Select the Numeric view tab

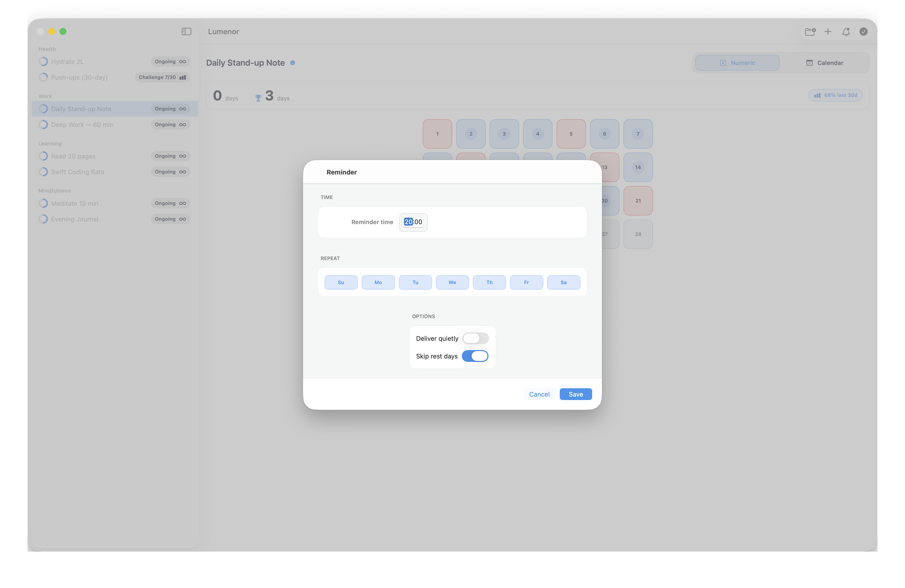[x=737, y=62]
